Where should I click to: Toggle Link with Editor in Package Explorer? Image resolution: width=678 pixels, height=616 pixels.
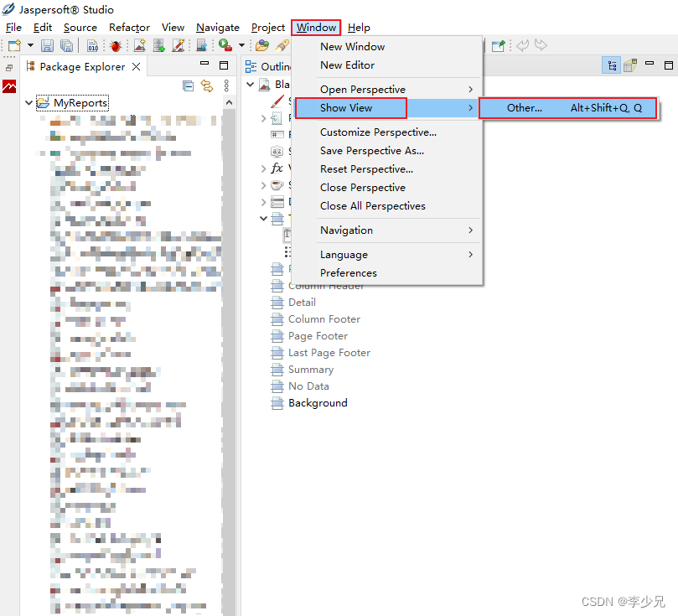[x=205, y=85]
